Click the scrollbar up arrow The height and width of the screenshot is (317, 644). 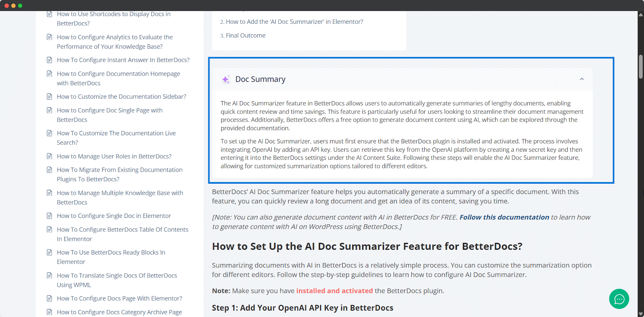pos(640,15)
